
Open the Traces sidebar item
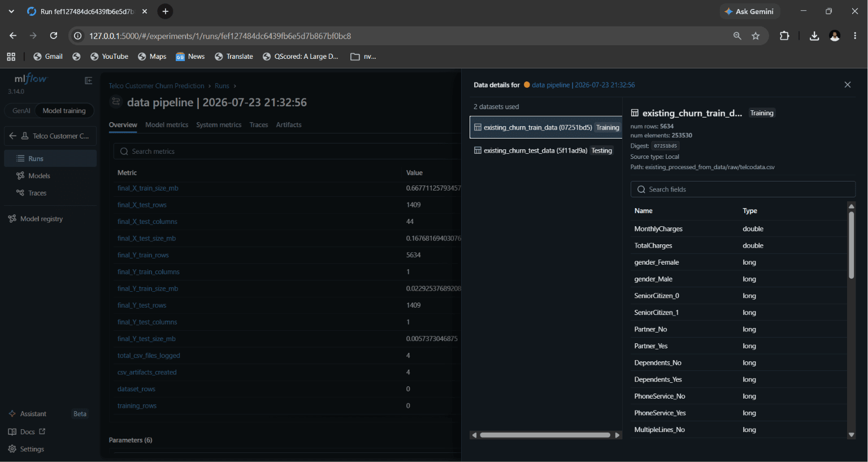[x=50, y=193]
